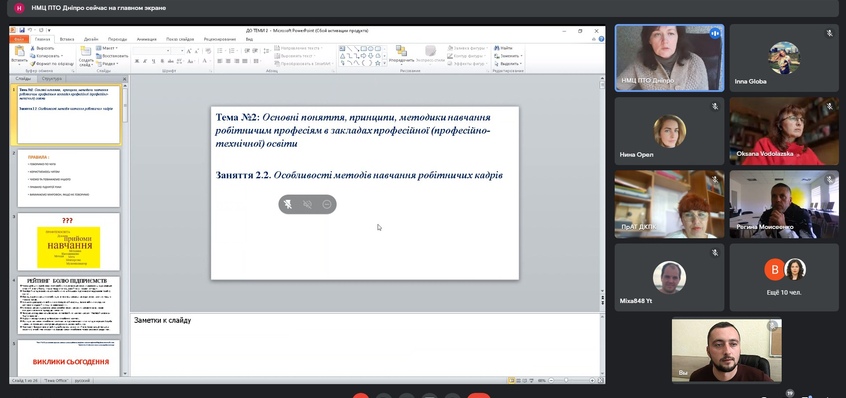
Task: Select the right arrow shape in gallery
Action: tap(364, 56)
